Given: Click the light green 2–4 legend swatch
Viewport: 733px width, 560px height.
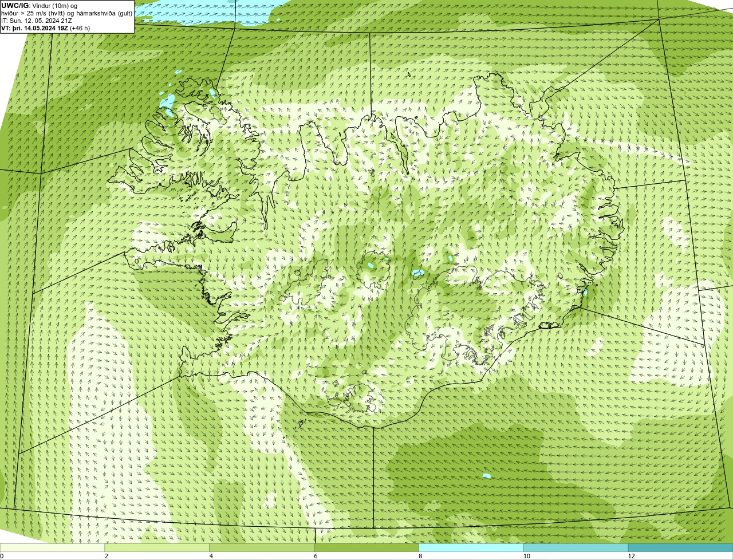Looking at the screenshot, I should [157, 547].
